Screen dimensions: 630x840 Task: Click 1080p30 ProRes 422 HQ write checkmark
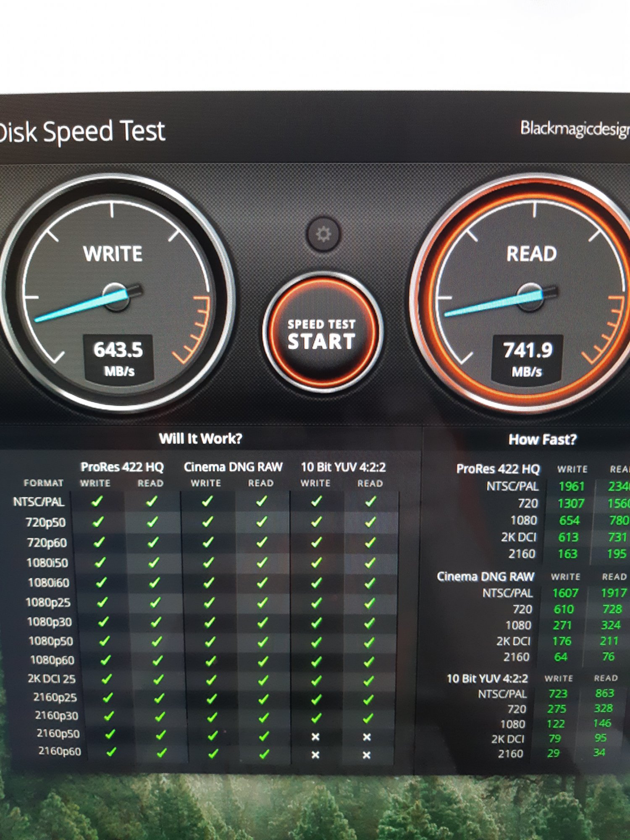click(103, 622)
